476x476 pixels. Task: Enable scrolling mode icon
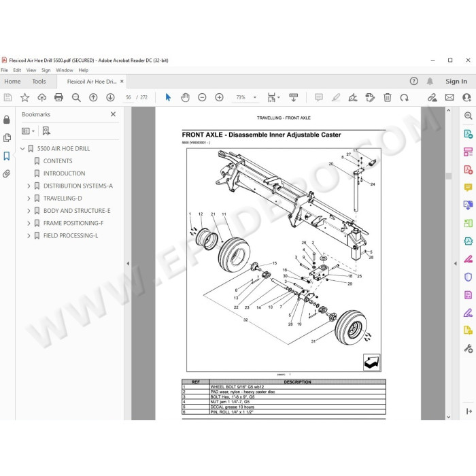click(x=294, y=97)
